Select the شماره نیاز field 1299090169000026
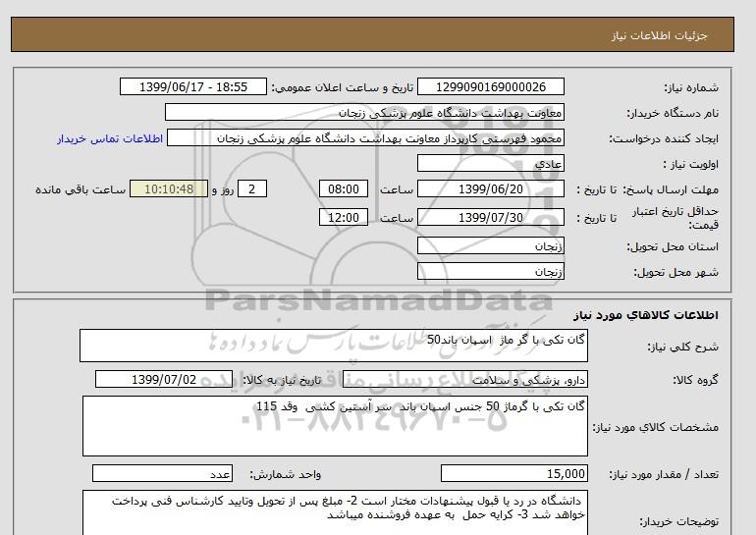This screenshot has height=535, width=756. [x=490, y=86]
